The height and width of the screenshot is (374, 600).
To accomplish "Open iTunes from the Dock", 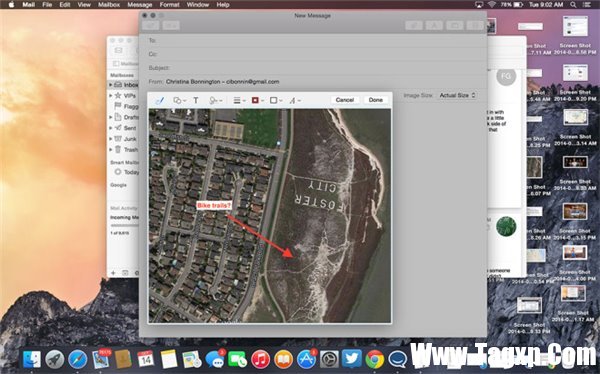I will point(260,359).
